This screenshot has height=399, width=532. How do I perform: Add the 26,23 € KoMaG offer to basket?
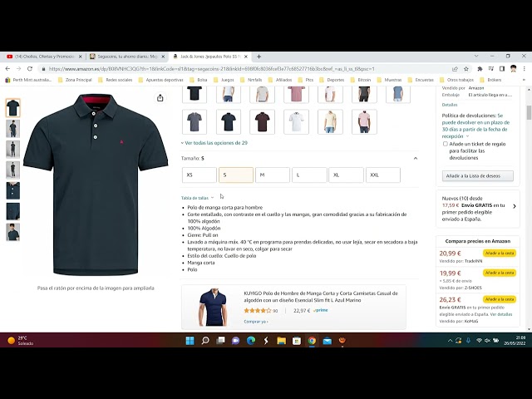click(500, 299)
